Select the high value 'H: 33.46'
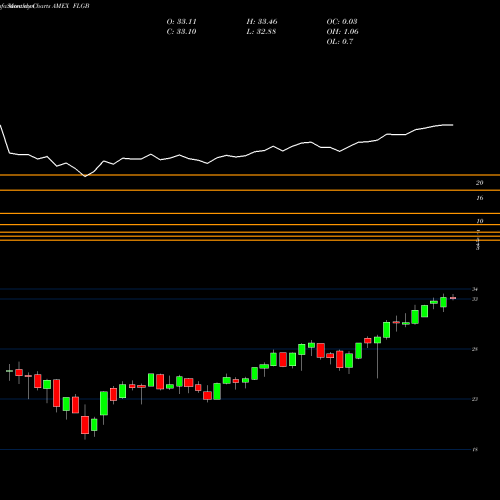 click(x=262, y=22)
